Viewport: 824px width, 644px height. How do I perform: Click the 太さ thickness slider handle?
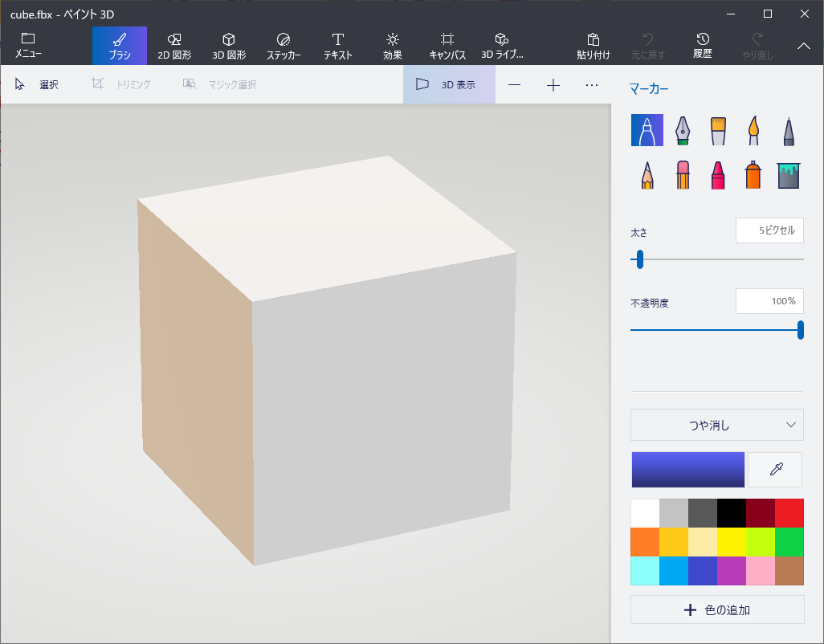click(x=639, y=259)
